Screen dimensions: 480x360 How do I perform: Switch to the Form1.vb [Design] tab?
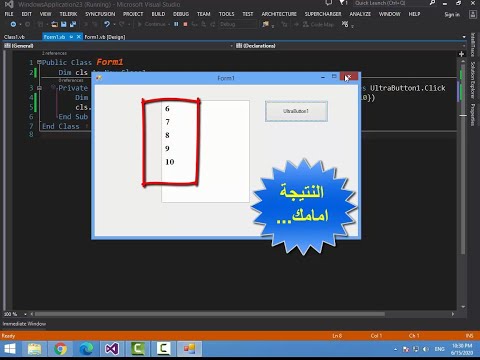(x=105, y=37)
